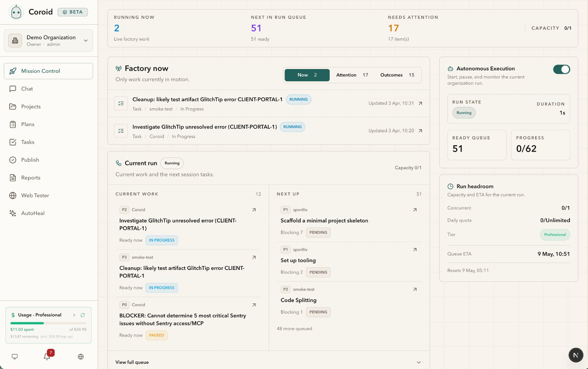Click the Professional tier badge
This screenshot has width=588, height=369.
555,235
